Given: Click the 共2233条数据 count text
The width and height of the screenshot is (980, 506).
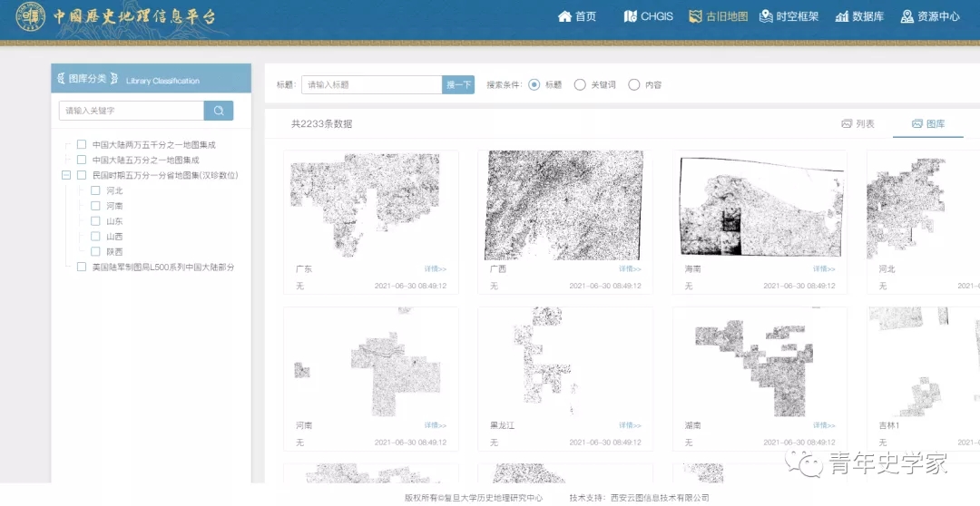Looking at the screenshot, I should pos(321,123).
